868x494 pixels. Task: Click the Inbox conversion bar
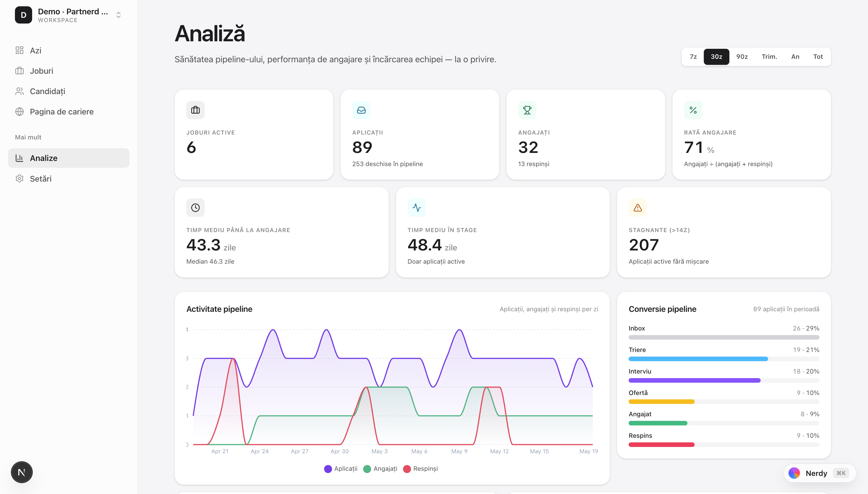click(724, 337)
